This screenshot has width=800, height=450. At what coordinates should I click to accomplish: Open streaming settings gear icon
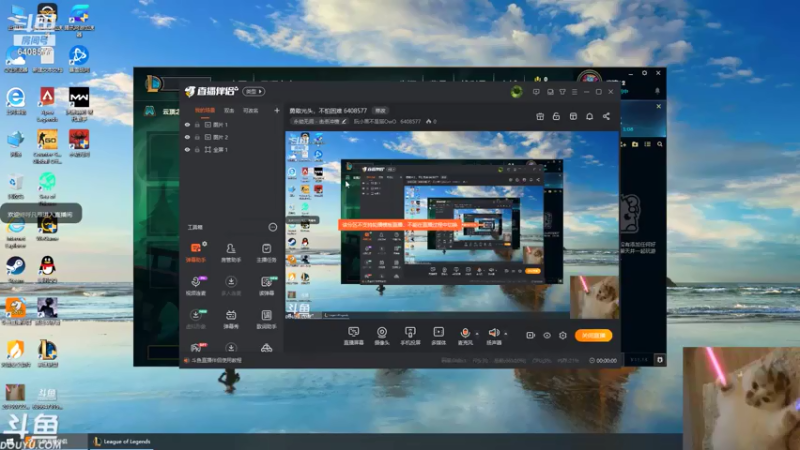tap(563, 335)
